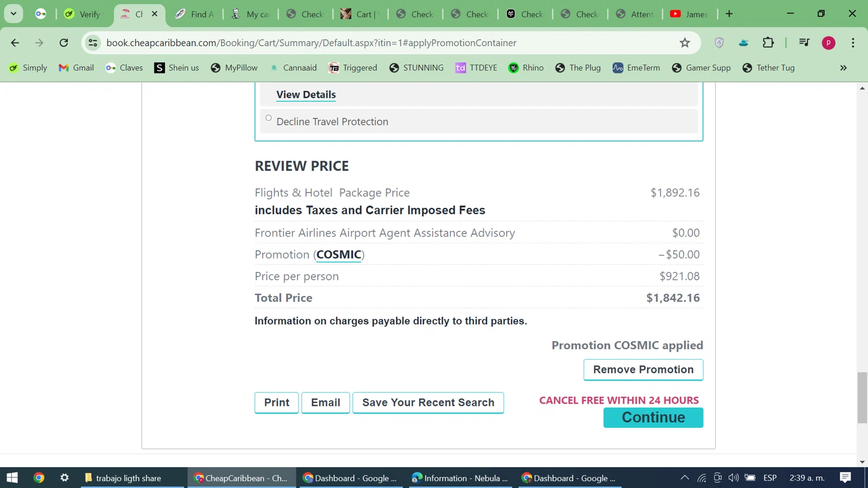This screenshot has width=868, height=488.
Task: Click the Remove Promotion button
Action: coord(643,369)
